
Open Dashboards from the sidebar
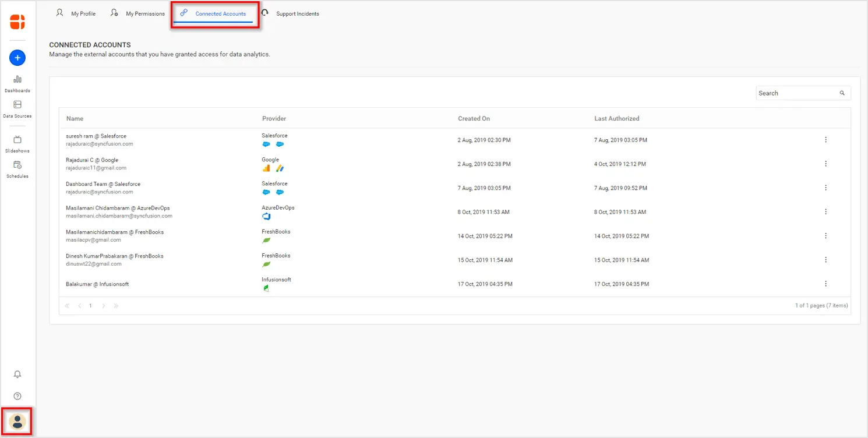17,83
